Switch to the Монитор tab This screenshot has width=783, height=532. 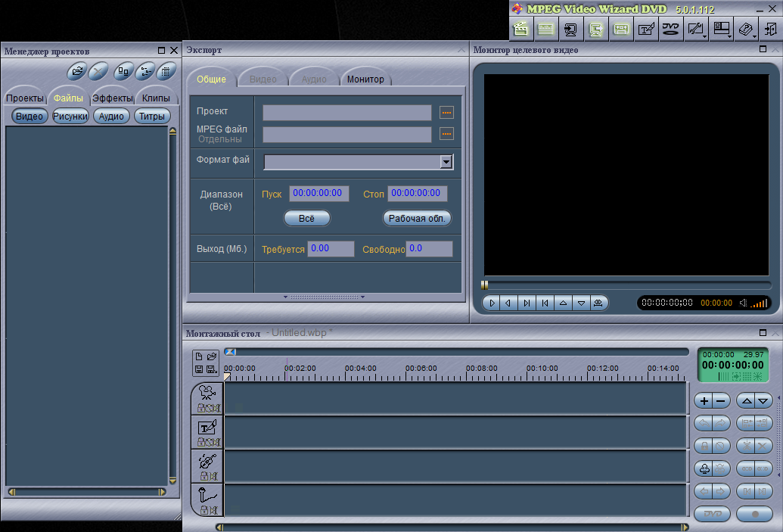(365, 79)
